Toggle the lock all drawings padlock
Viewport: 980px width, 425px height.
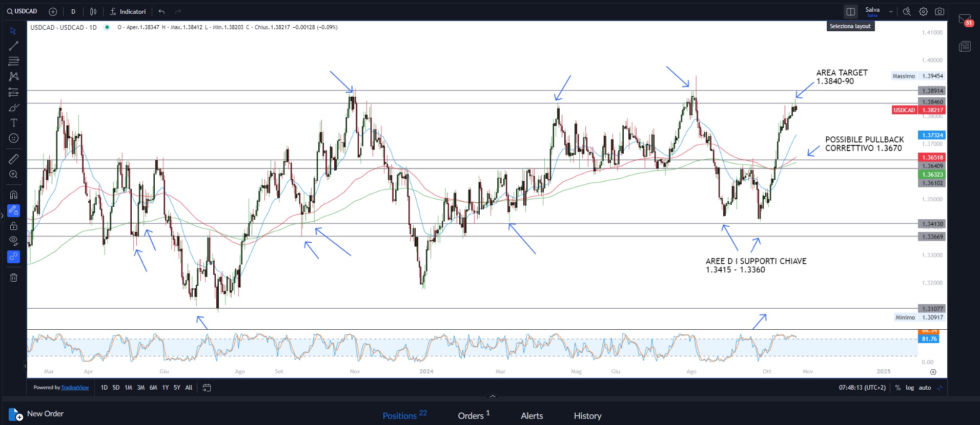coord(14,226)
